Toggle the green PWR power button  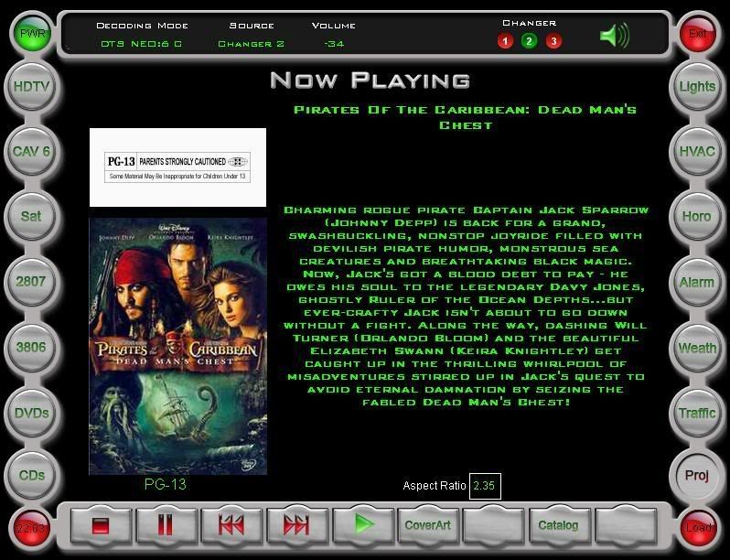coord(30,34)
